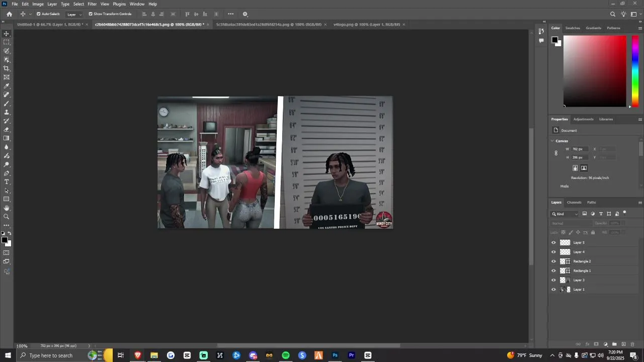Open the search icon at top right
The width and height of the screenshot is (644, 362).
pyautogui.click(x=613, y=14)
